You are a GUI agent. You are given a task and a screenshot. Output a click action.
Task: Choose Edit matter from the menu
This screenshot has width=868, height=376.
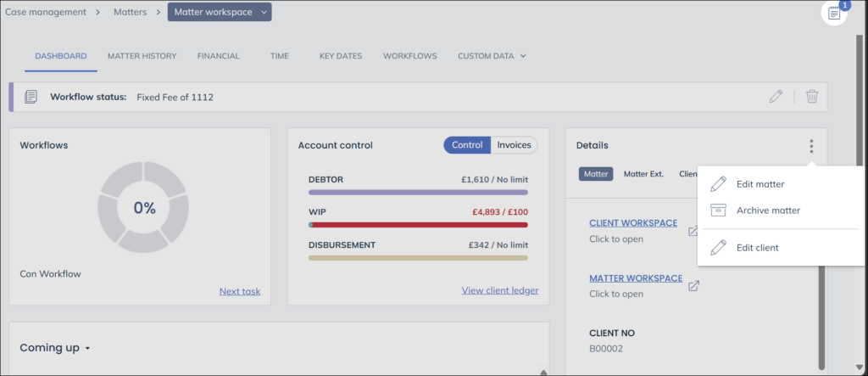759,184
